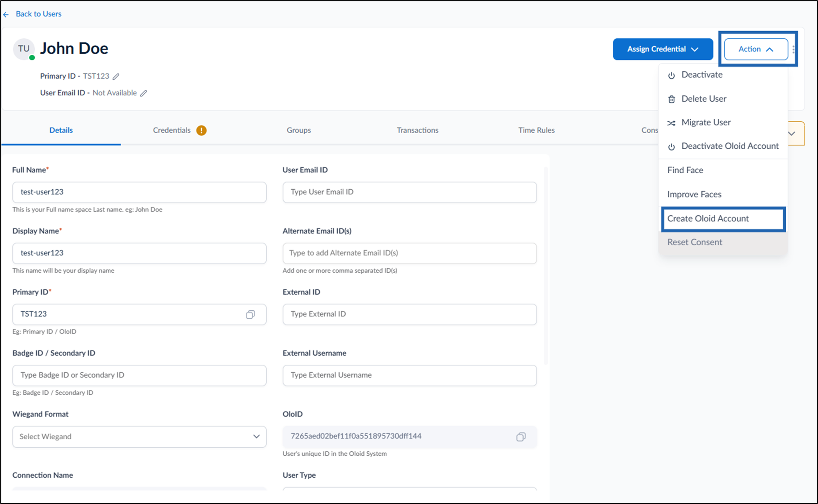Click the orange warning icon on Credentials tab
The image size is (818, 504).
(201, 130)
